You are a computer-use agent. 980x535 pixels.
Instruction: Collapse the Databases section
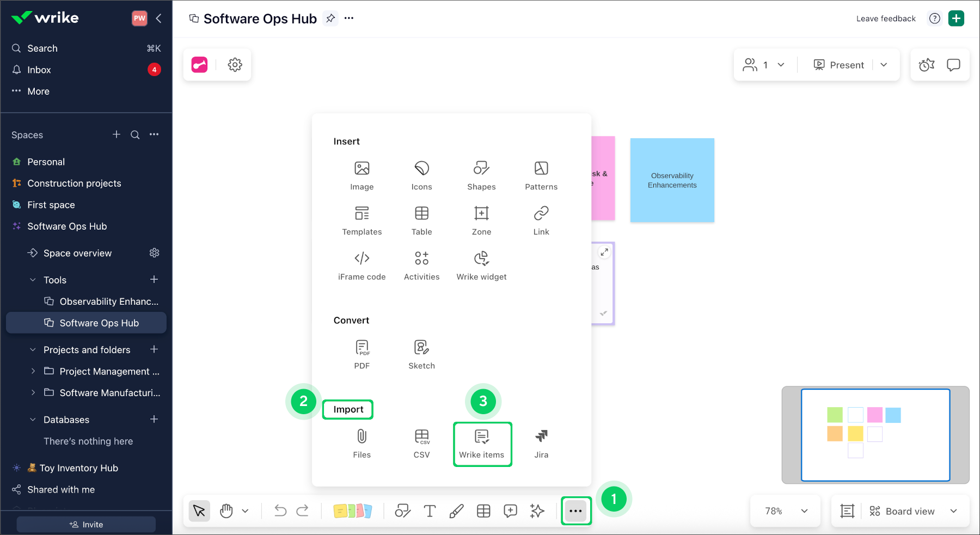click(x=33, y=420)
